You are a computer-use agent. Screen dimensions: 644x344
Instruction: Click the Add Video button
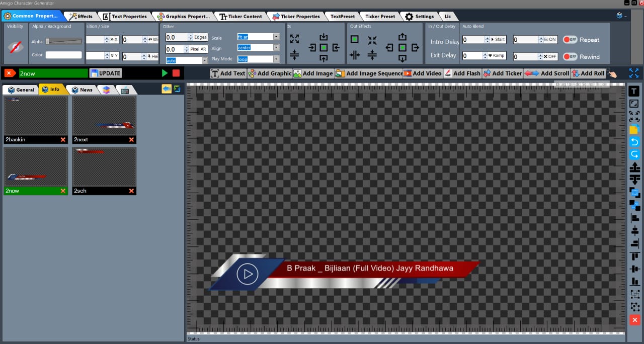click(x=423, y=73)
